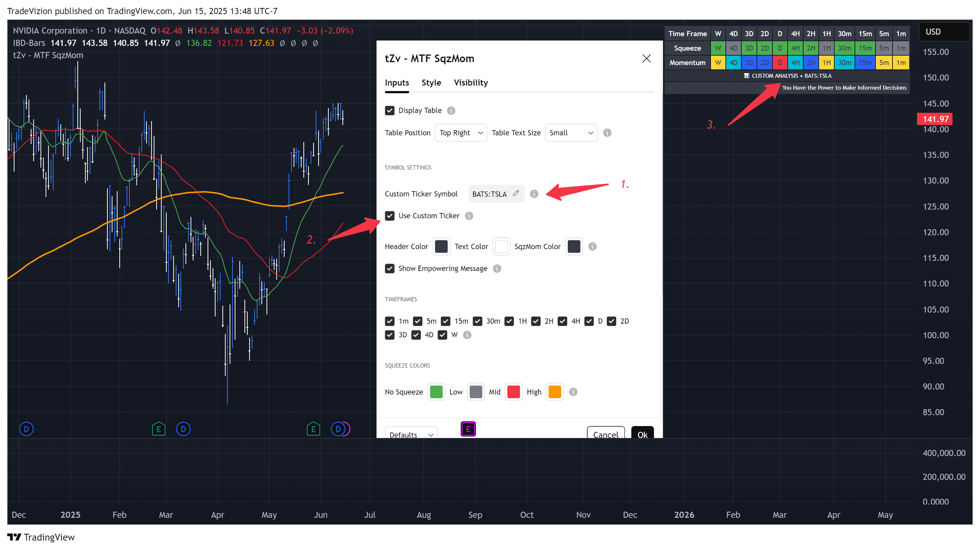This screenshot has width=980, height=550.
Task: Switch to the Visibility tab
Action: [x=470, y=82]
